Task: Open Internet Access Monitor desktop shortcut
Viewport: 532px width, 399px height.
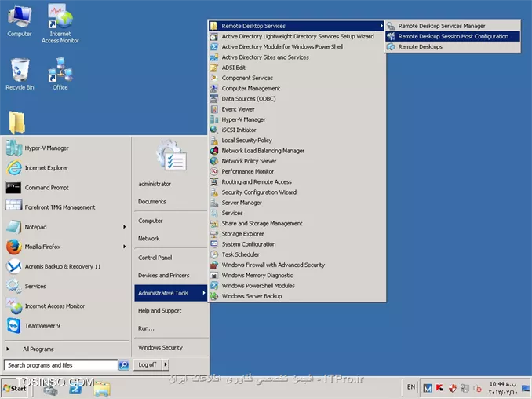Action: pyautogui.click(x=60, y=16)
